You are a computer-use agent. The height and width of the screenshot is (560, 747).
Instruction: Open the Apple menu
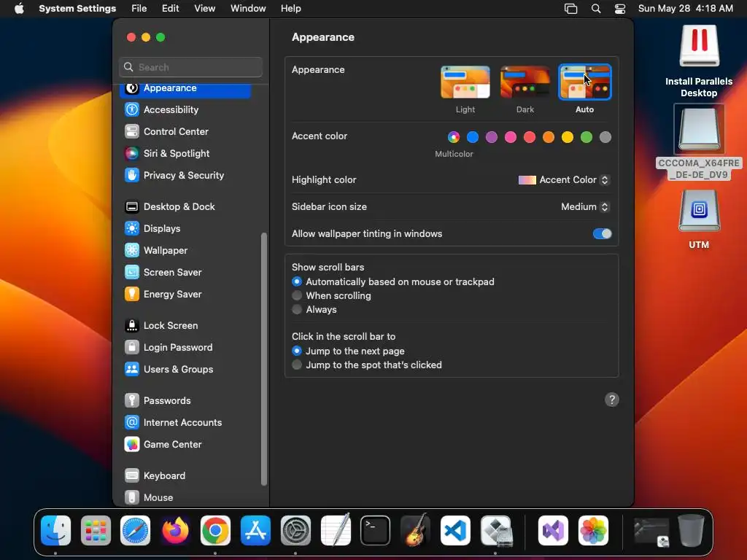tap(19, 9)
